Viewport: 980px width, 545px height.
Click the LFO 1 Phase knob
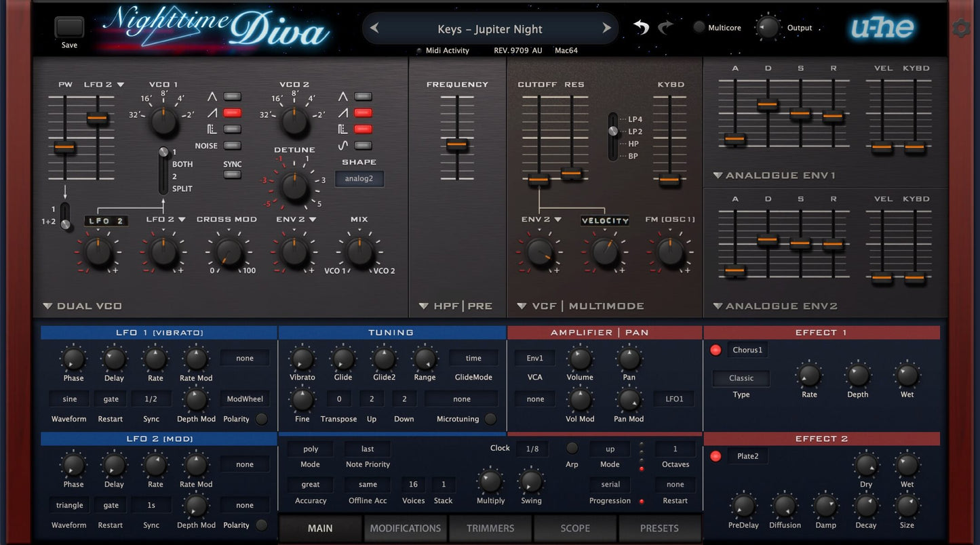pyautogui.click(x=73, y=359)
